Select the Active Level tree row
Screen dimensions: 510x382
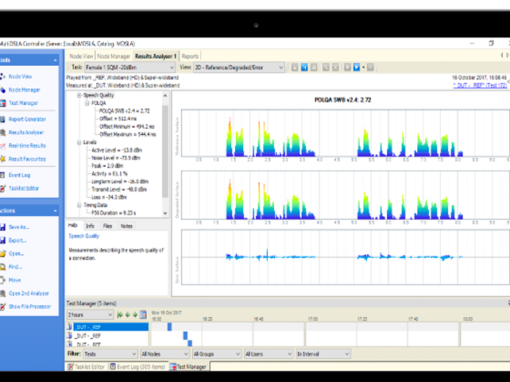coord(117,150)
